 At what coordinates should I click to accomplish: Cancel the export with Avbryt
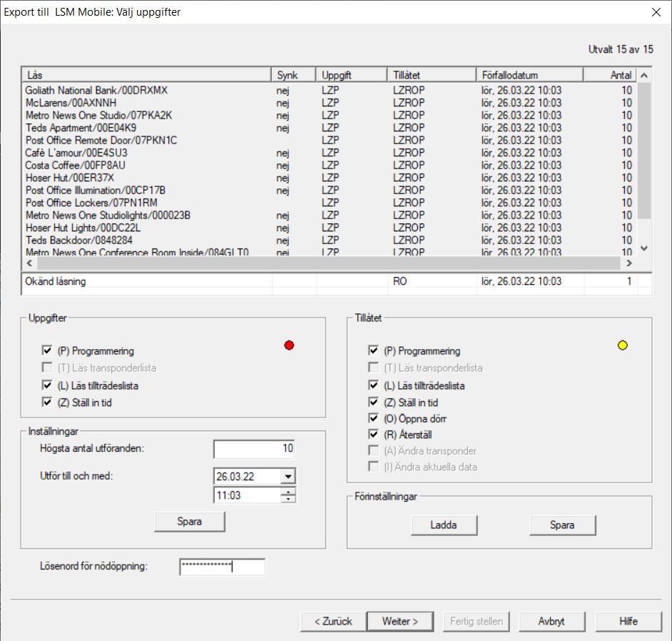pyautogui.click(x=551, y=621)
